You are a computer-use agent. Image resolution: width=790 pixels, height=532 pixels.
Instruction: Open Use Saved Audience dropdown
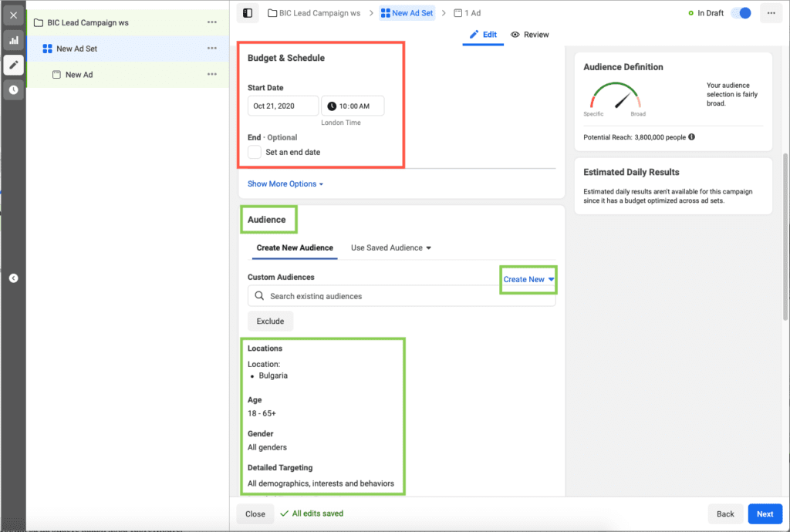tap(390, 248)
